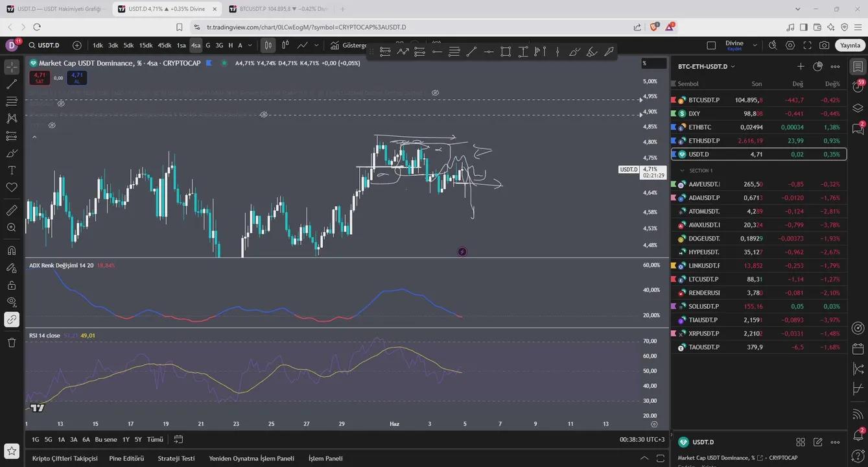868x467 pixels.
Task: Pick the Text tool in left sidebar
Action: click(x=12, y=170)
